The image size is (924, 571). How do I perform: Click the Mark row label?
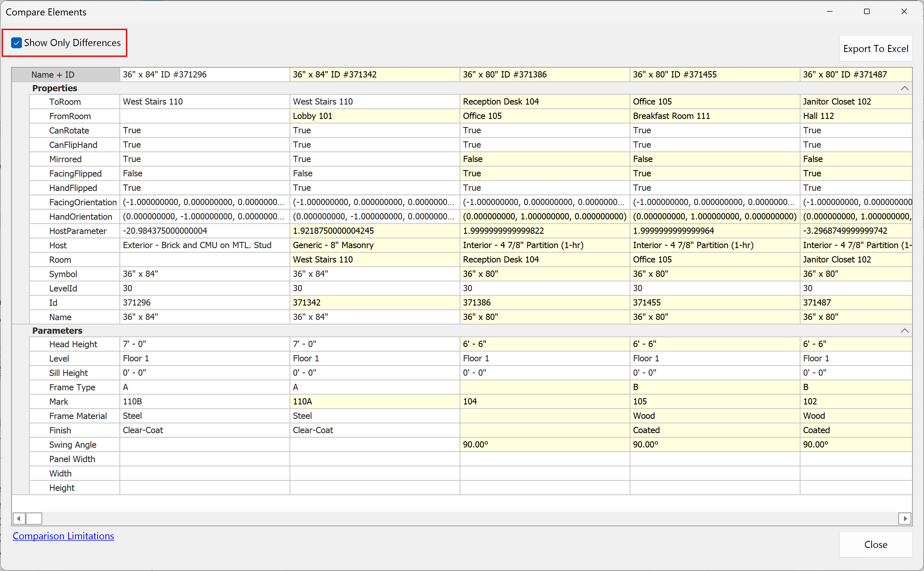tap(75, 402)
